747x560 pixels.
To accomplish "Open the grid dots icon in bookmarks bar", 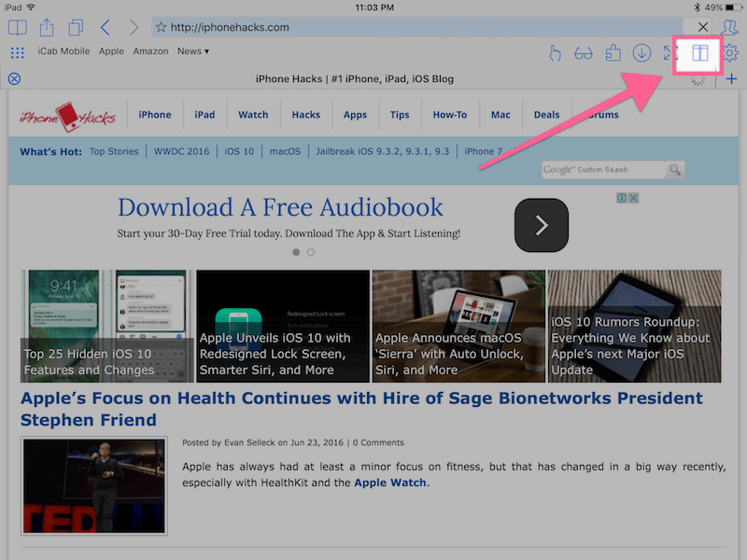I will point(17,52).
